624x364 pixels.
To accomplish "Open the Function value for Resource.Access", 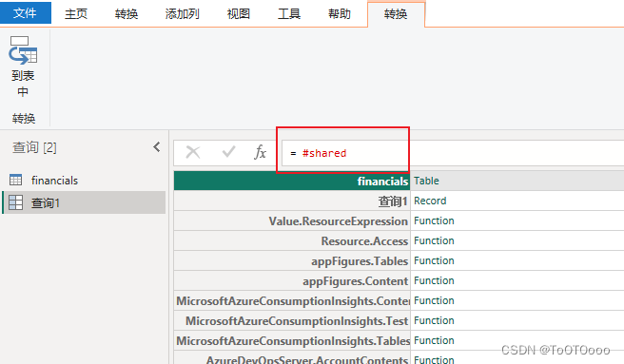I will 434,240.
